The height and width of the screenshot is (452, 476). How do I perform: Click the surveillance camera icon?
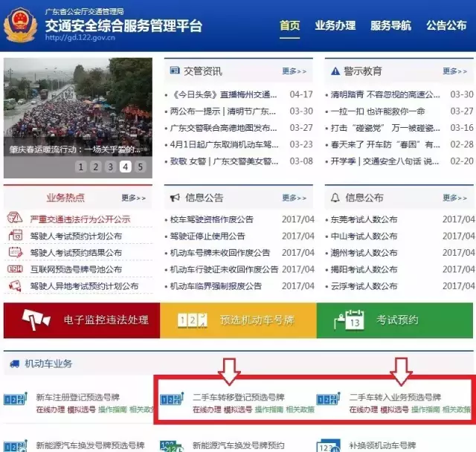point(36,320)
